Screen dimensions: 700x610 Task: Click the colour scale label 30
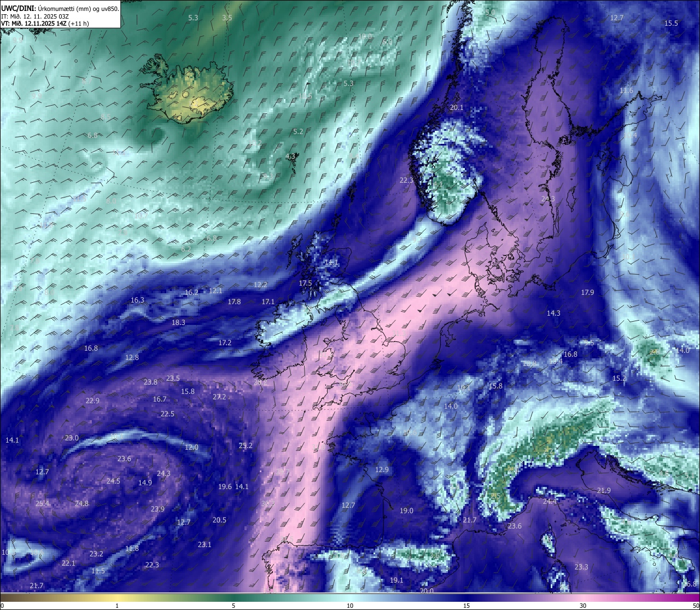(x=583, y=606)
